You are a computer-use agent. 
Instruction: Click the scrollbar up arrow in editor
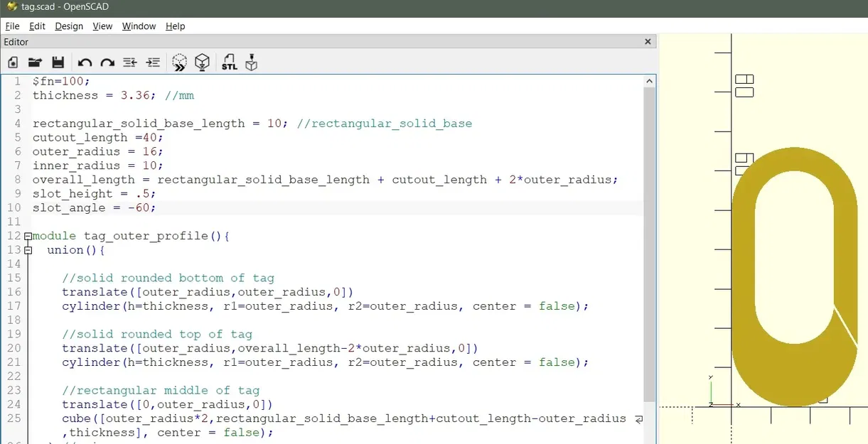pos(649,82)
